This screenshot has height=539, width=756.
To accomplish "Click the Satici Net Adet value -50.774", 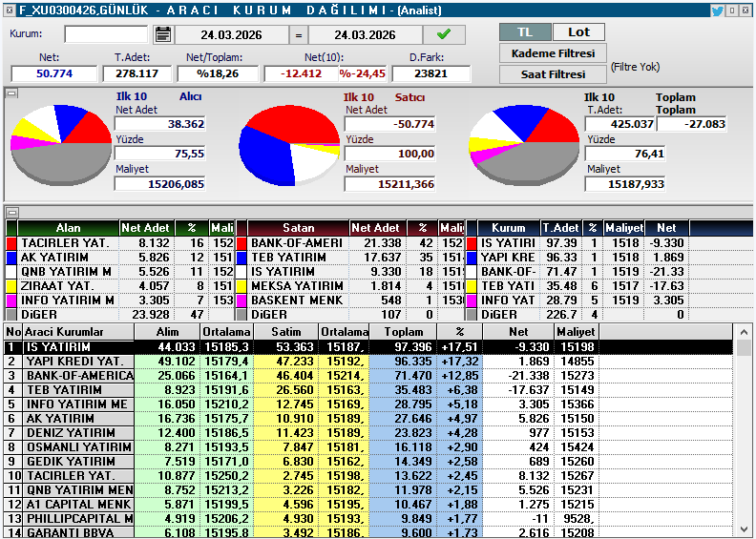I will point(390,124).
